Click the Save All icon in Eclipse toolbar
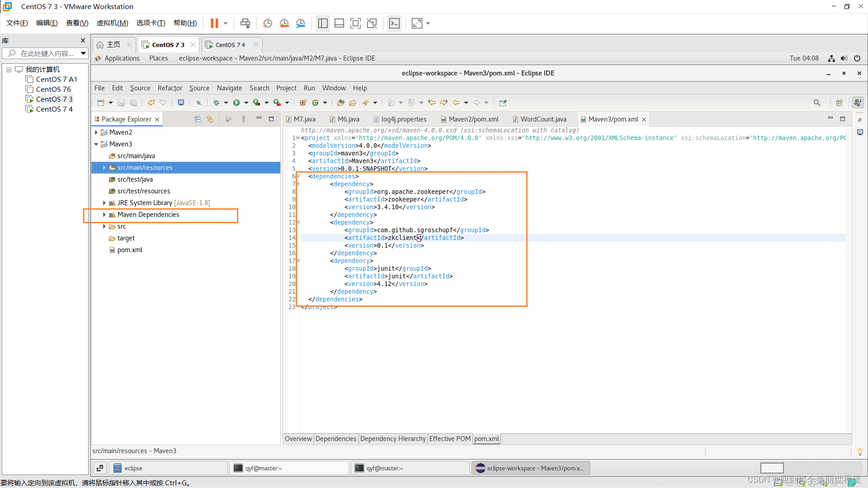 [133, 103]
